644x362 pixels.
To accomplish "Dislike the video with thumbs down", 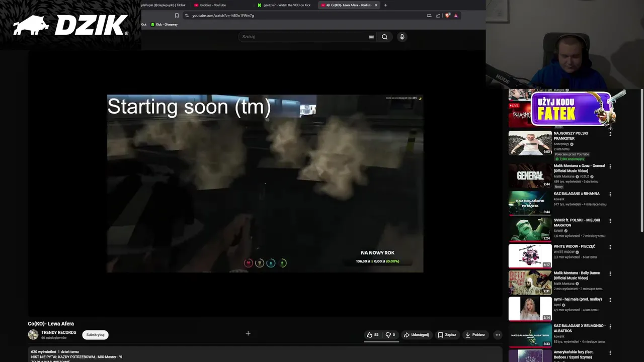I will click(390, 335).
